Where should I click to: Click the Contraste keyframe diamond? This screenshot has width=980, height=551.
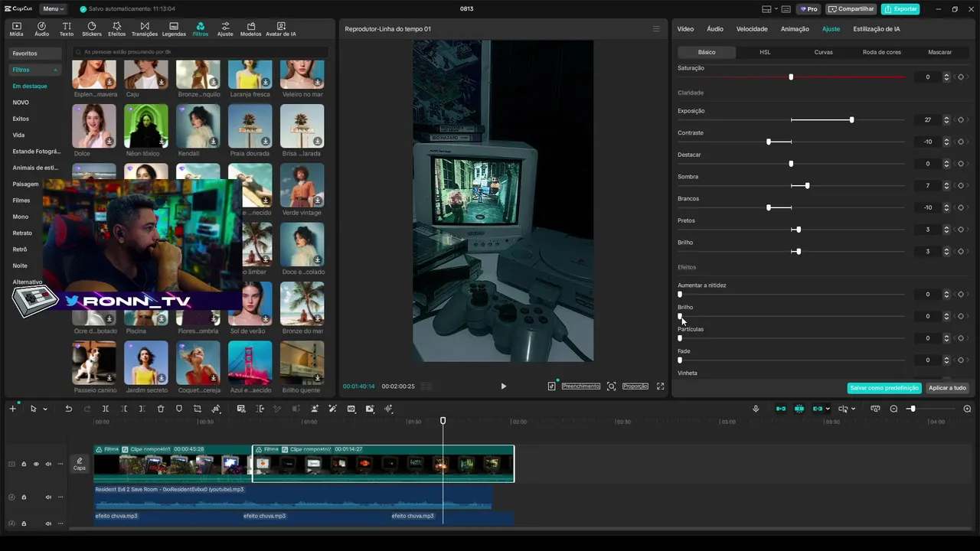pyautogui.click(x=961, y=142)
